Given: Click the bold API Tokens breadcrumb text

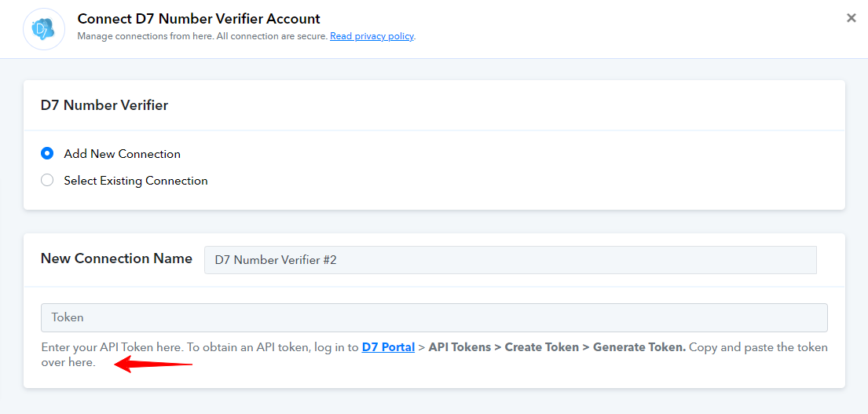Looking at the screenshot, I should click(462, 347).
